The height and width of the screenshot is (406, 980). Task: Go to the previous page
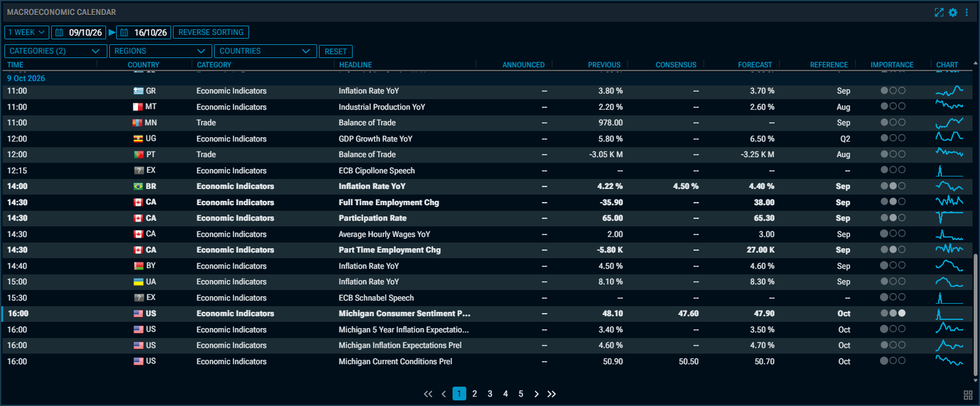click(444, 394)
